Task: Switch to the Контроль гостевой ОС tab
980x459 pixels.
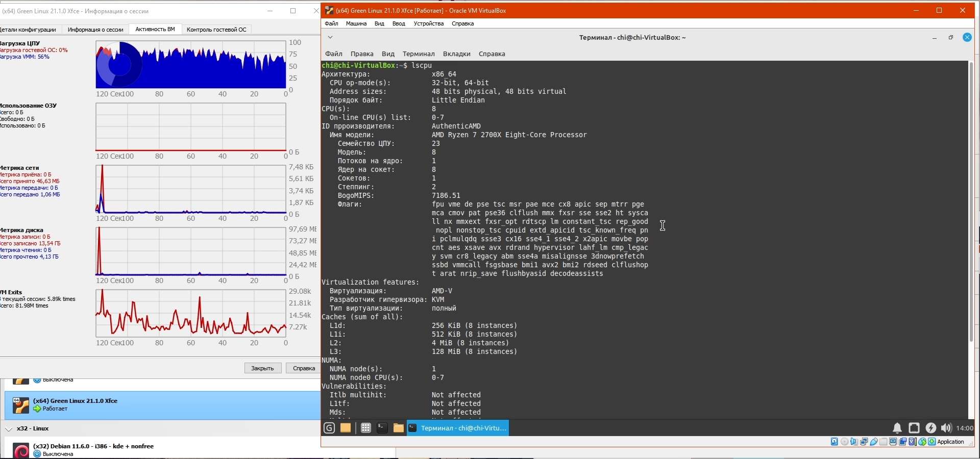Action: [x=216, y=30]
